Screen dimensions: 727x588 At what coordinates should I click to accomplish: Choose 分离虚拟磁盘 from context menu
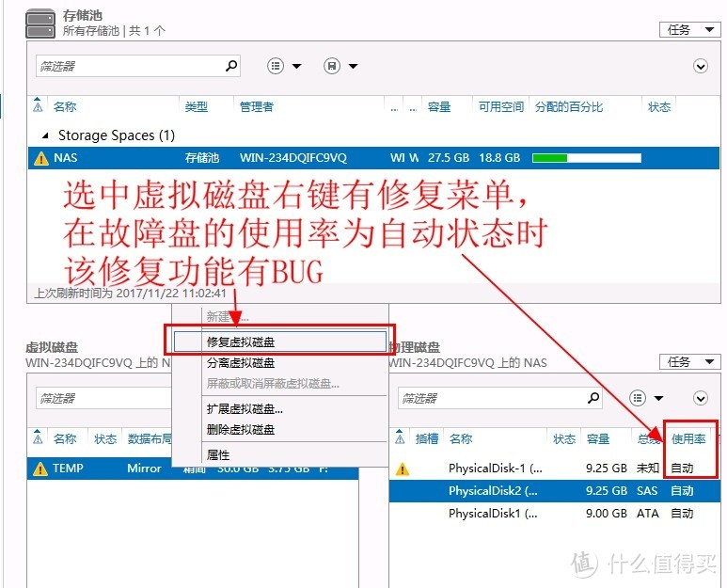280,362
